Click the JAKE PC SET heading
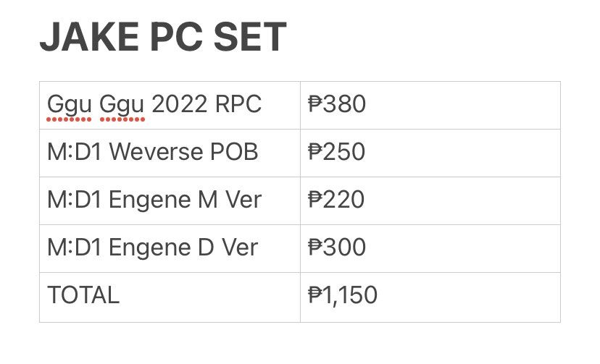The height and width of the screenshot is (364, 600). point(163,37)
